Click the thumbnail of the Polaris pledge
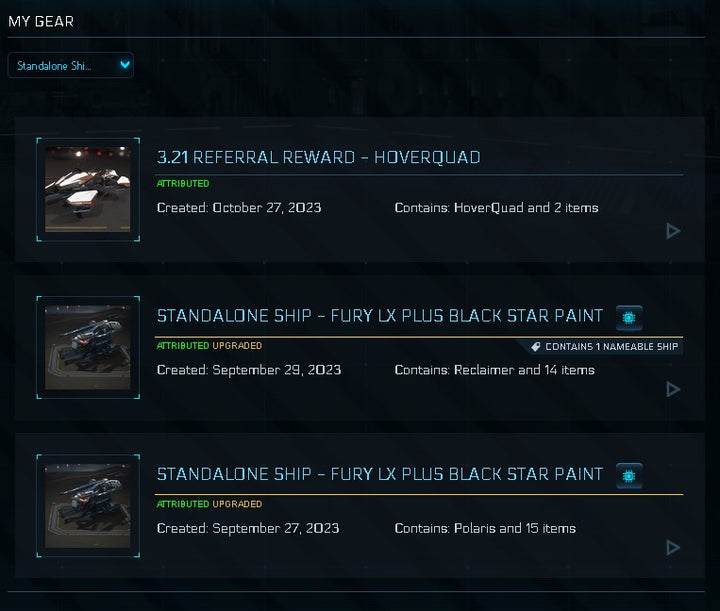 click(88, 506)
